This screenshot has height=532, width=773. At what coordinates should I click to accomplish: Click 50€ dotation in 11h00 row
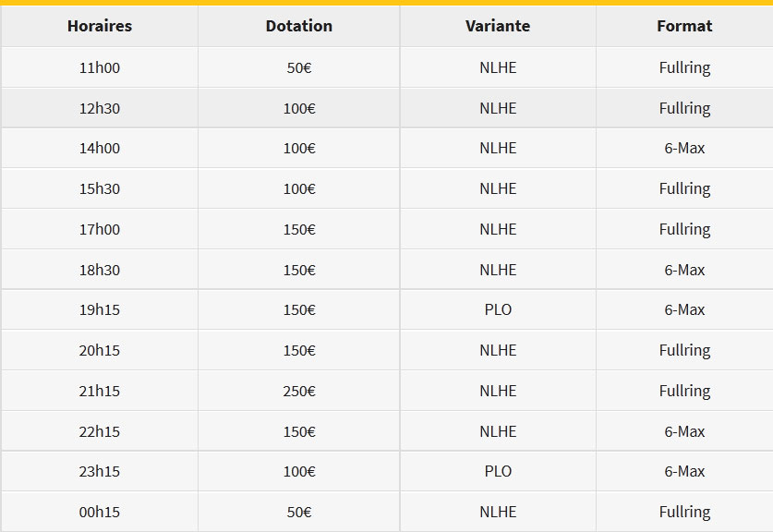pyautogui.click(x=298, y=67)
